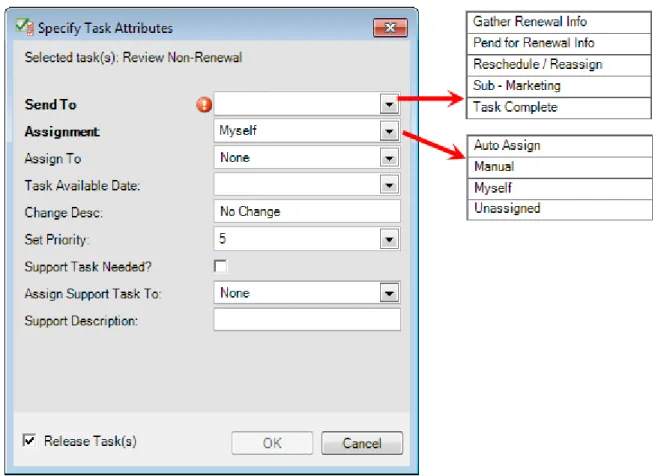Click the Change Desc input field
This screenshot has width=658, height=476.
tap(307, 211)
